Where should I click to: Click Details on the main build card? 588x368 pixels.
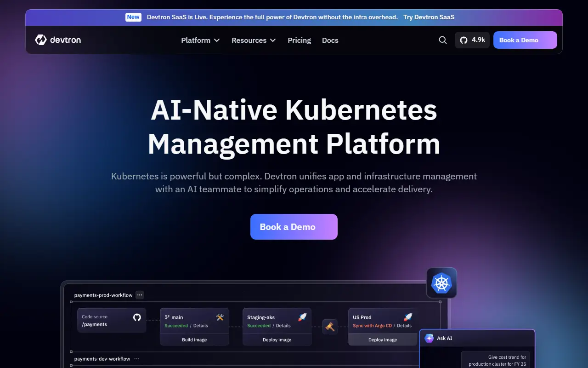click(201, 326)
